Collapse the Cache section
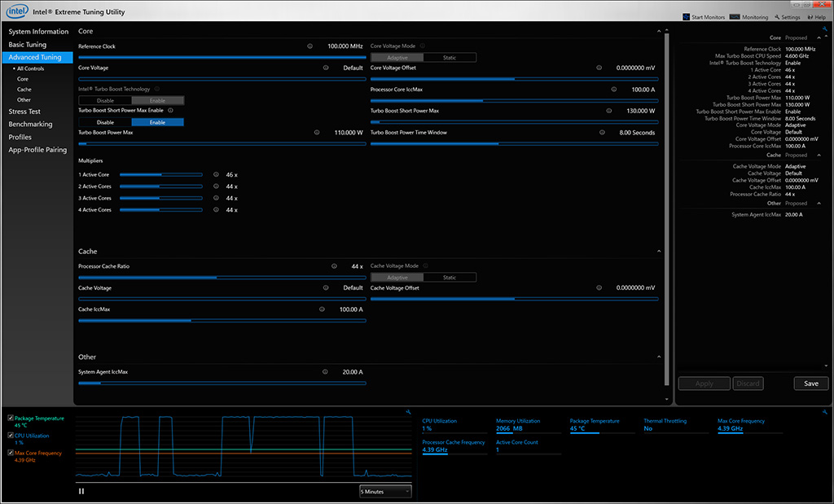This screenshot has width=834, height=504. 658,252
